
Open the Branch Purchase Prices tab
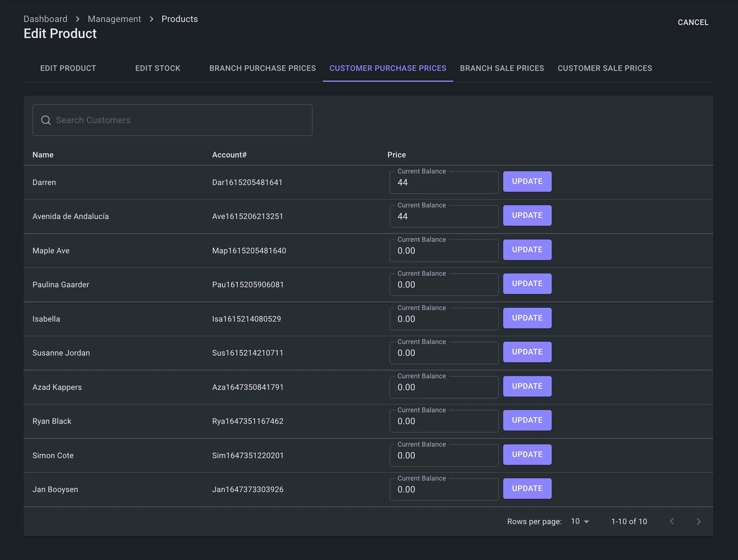pyautogui.click(x=262, y=68)
